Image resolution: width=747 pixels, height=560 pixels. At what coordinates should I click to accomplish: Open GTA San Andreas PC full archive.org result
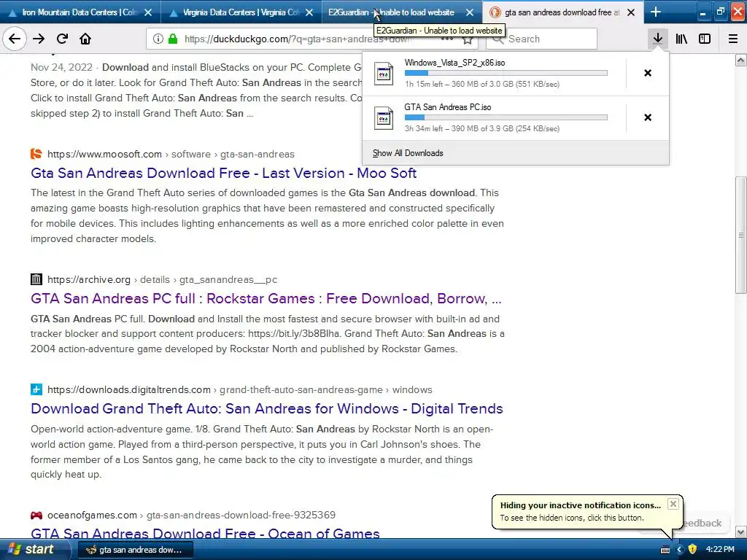pos(266,298)
